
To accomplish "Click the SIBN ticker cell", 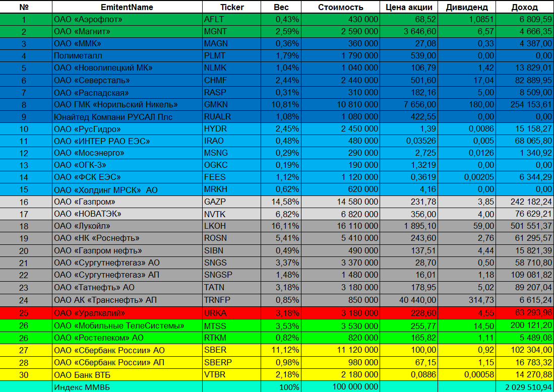I will click(x=232, y=250).
